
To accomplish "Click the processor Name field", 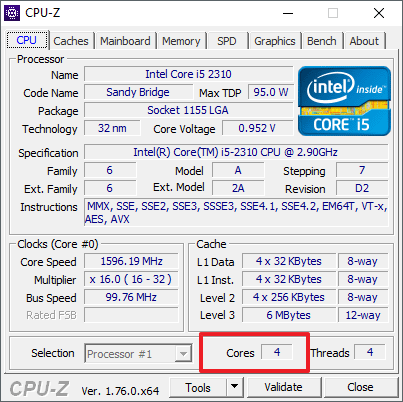I will tap(189, 74).
